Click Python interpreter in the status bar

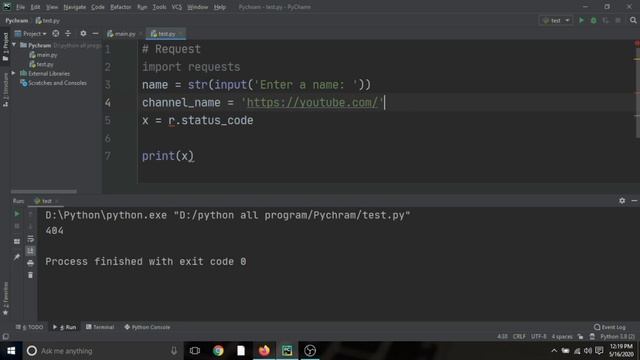(618, 337)
